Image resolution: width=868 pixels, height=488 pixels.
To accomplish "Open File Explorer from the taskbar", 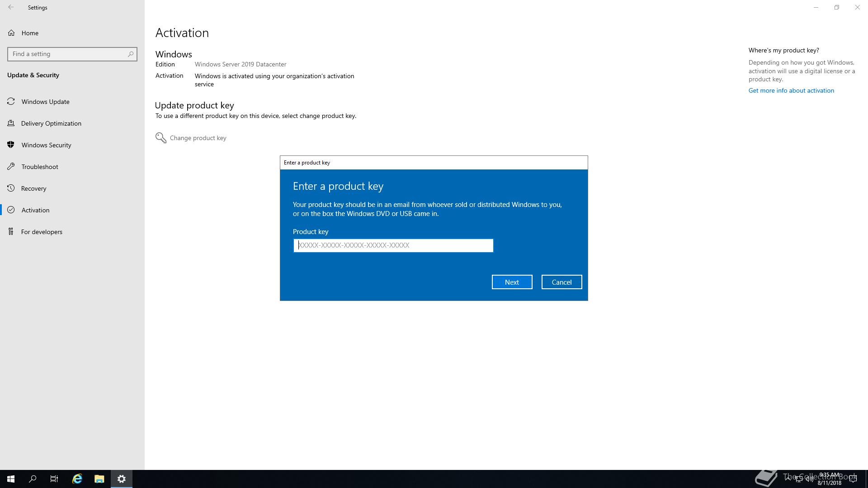I will (99, 479).
